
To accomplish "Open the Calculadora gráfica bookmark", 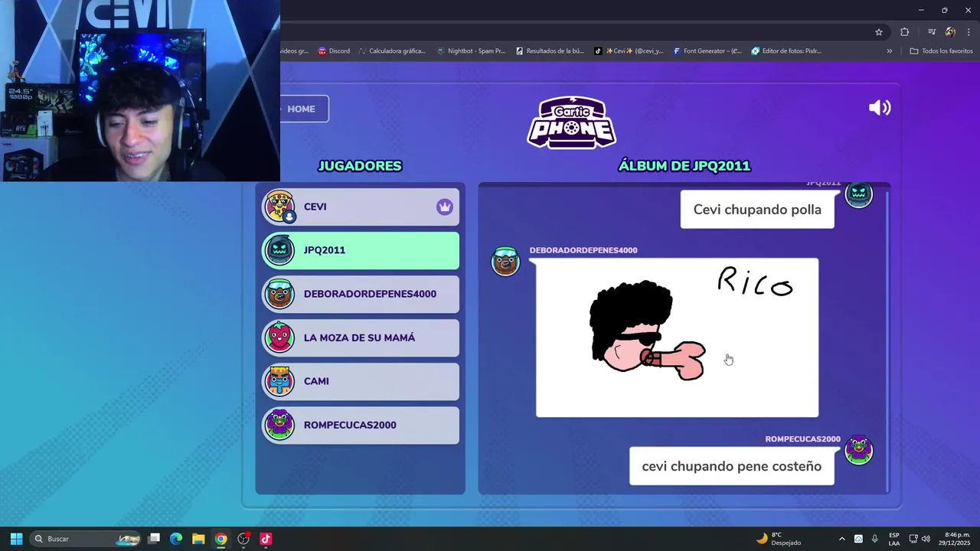I will coord(392,51).
